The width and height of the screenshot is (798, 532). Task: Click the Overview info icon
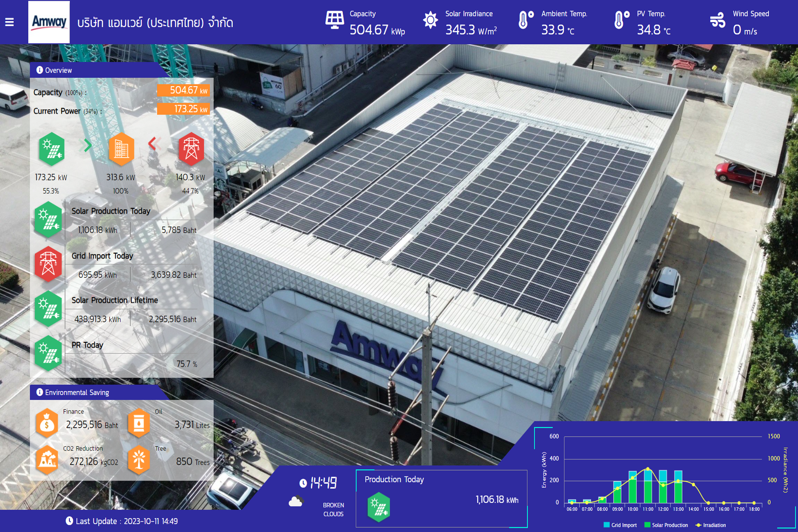point(40,70)
